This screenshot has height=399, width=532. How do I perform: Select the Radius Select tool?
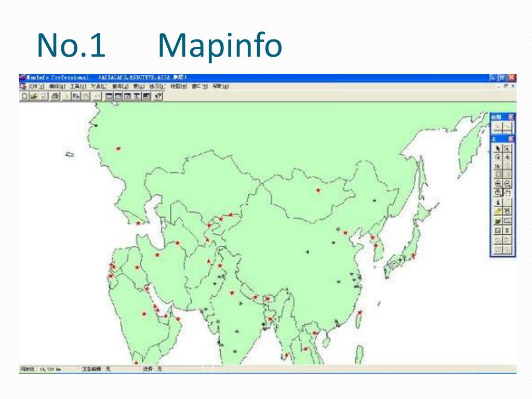498,157
